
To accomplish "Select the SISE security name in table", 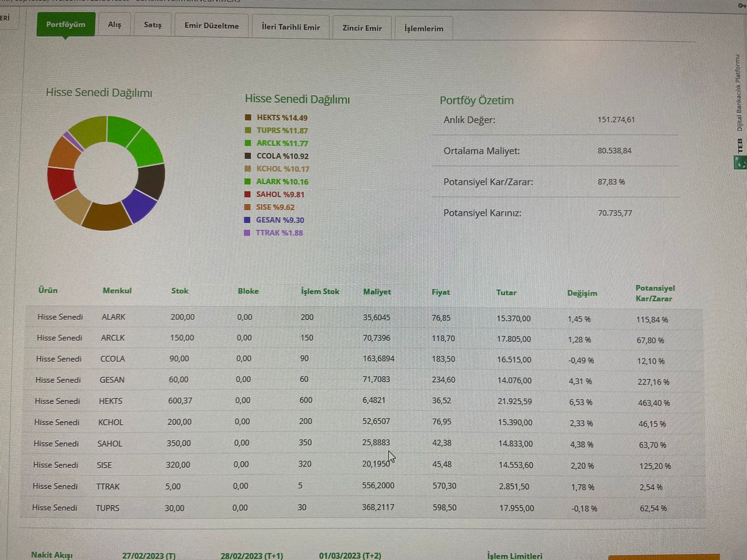I will coord(105,465).
